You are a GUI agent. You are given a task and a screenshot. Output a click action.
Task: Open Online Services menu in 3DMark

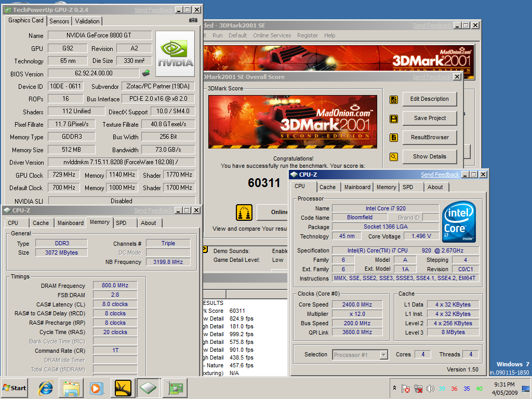(272, 35)
